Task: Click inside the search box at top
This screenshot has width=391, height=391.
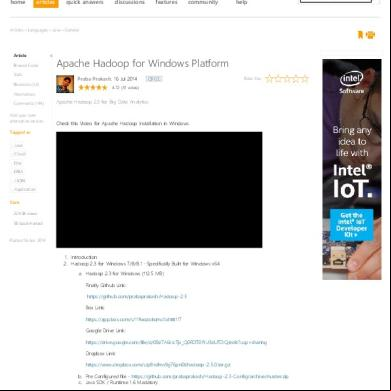Action: click(x=336, y=1)
